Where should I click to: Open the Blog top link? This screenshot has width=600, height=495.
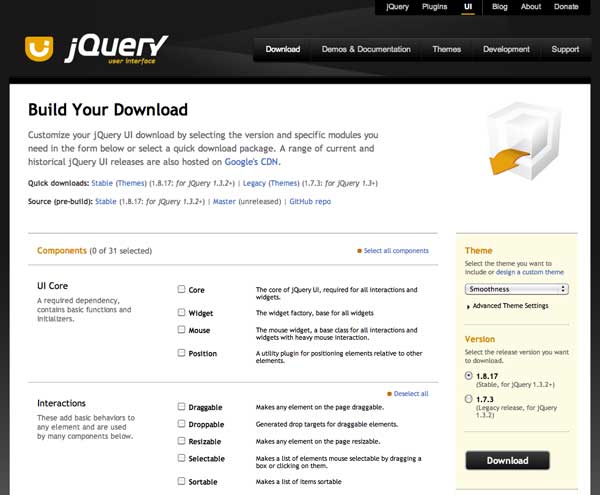coord(499,7)
